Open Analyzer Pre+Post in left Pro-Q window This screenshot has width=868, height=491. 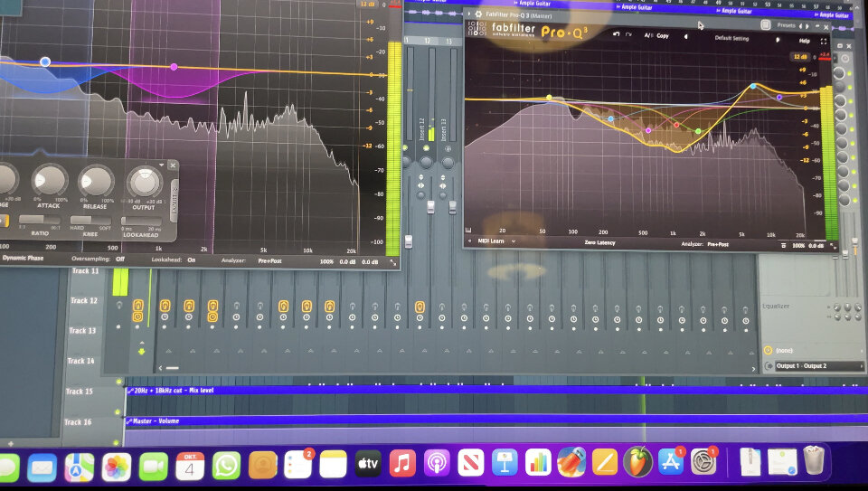[x=270, y=260]
